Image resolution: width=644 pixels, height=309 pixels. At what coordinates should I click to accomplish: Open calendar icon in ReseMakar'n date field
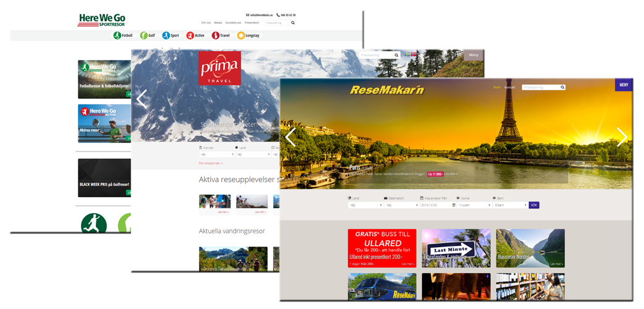coord(454,205)
